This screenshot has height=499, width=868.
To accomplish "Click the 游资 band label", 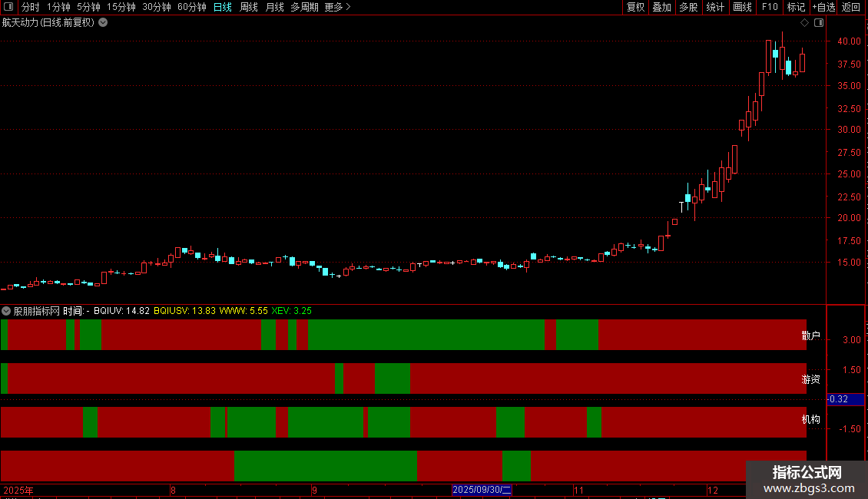I will (810, 379).
